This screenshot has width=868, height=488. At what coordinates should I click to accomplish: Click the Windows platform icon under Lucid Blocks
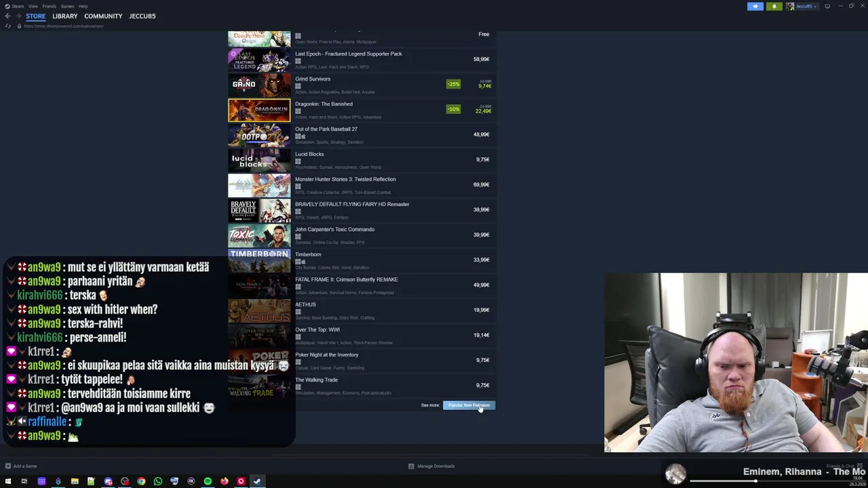click(x=298, y=161)
